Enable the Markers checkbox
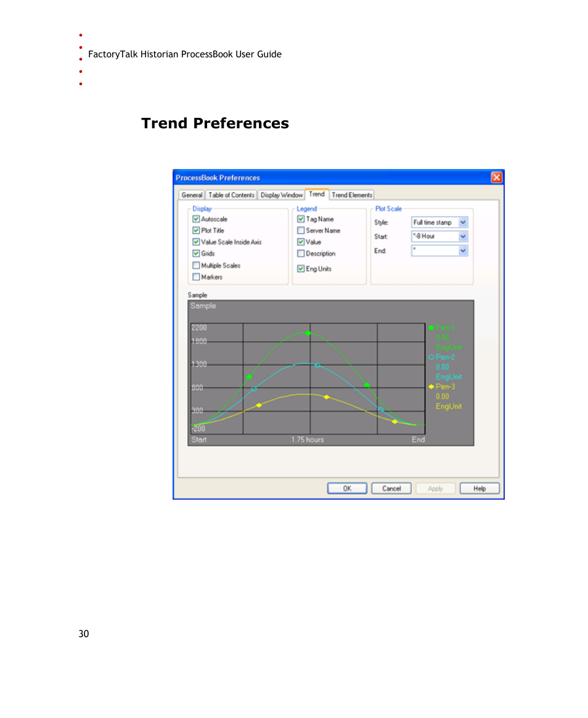Image resolution: width=588 pixels, height=718 pixels. (x=196, y=276)
